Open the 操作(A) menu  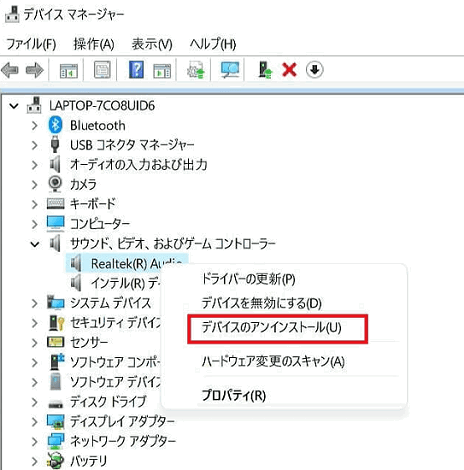(x=94, y=44)
